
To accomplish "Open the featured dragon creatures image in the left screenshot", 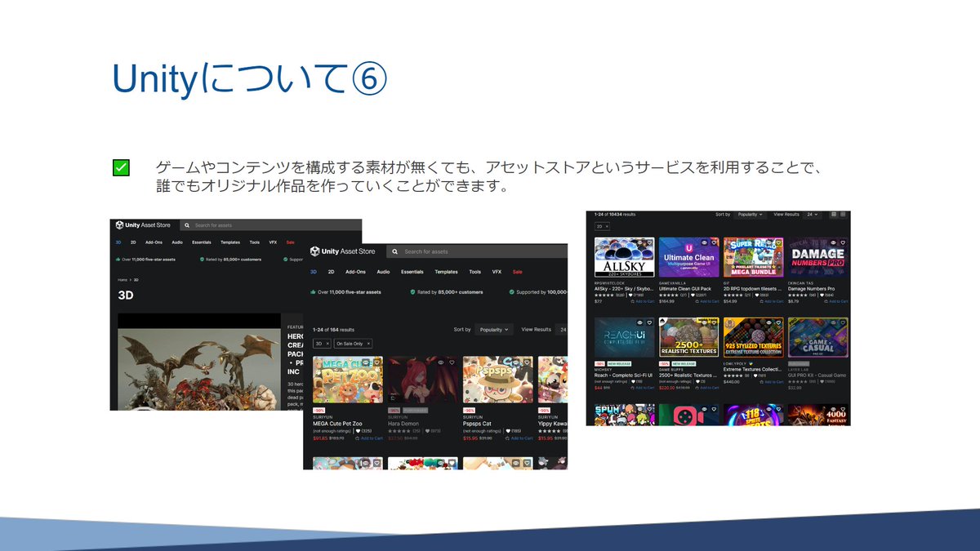I will 200,362.
